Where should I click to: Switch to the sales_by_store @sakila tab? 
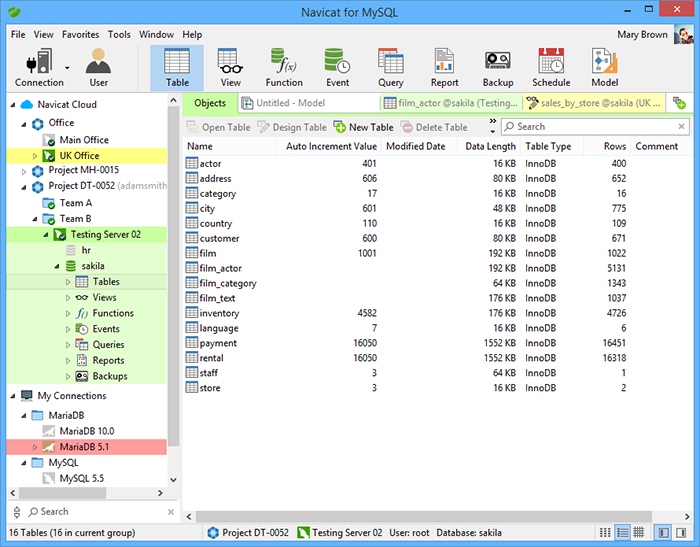coord(593,103)
